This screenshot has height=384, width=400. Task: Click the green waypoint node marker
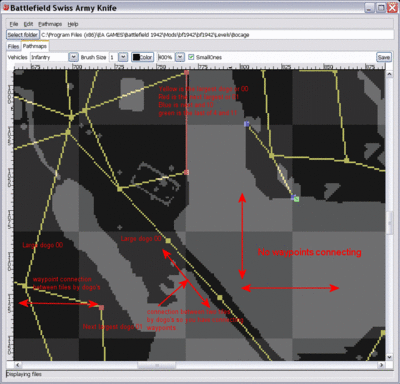click(x=296, y=199)
